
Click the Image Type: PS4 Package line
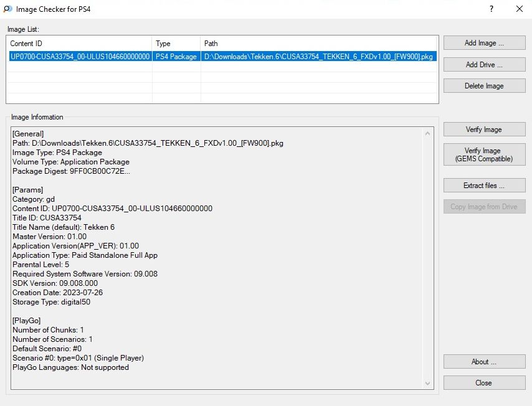[x=57, y=153]
